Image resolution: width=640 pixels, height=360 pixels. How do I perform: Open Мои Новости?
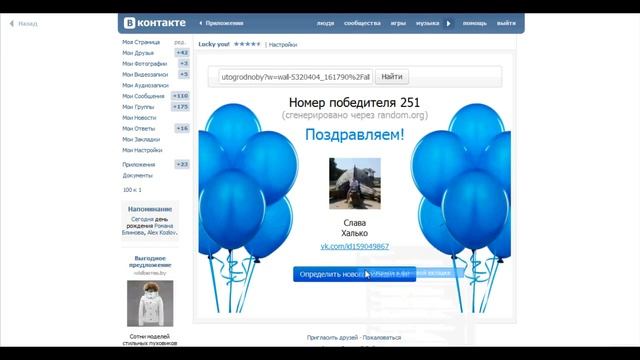[x=139, y=118]
